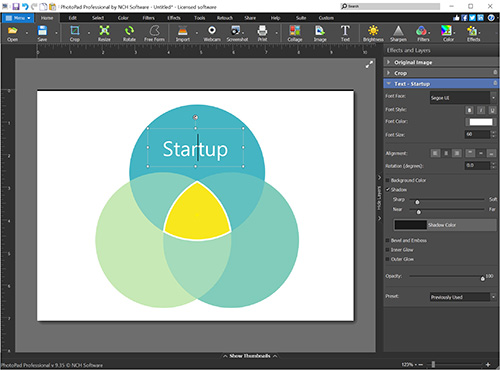Uncheck the Shadow checkbox
The width and height of the screenshot is (500, 370).
(388, 190)
